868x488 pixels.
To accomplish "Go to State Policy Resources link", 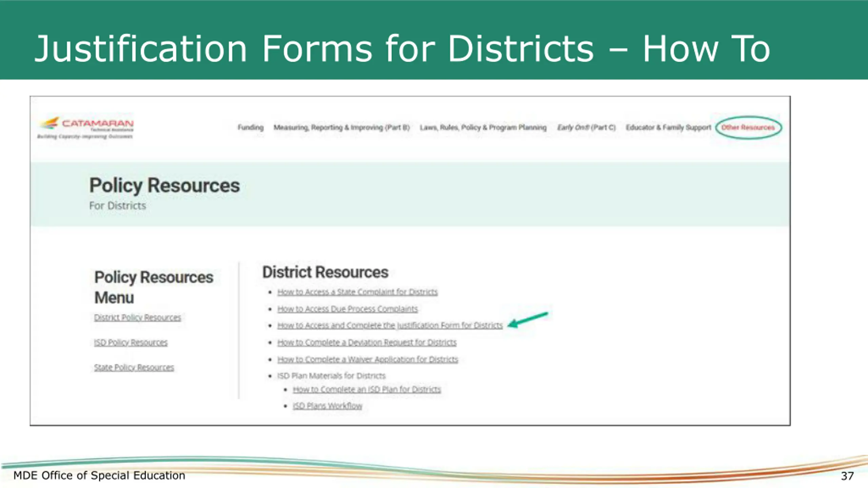I will tap(134, 367).
